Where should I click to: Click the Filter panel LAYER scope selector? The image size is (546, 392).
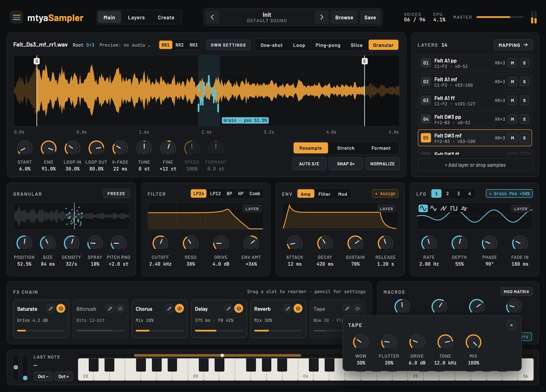point(252,209)
